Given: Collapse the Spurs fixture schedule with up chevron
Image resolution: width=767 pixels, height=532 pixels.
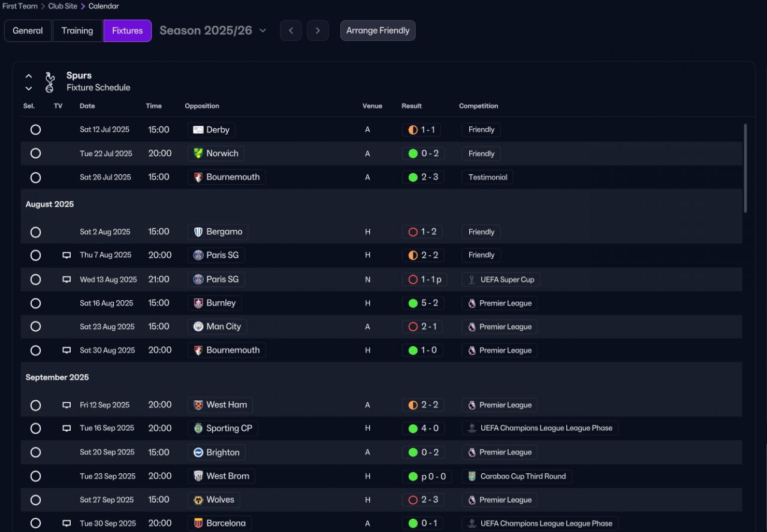Looking at the screenshot, I should [28, 76].
